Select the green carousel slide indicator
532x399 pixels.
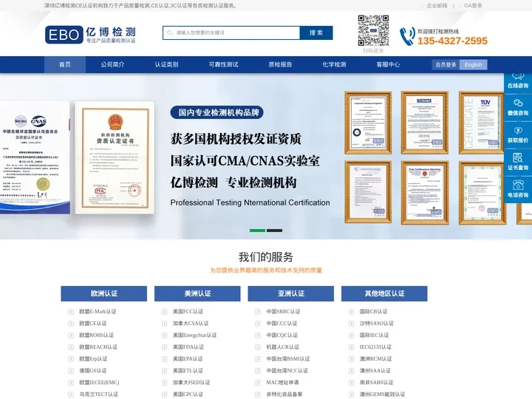pos(258,231)
